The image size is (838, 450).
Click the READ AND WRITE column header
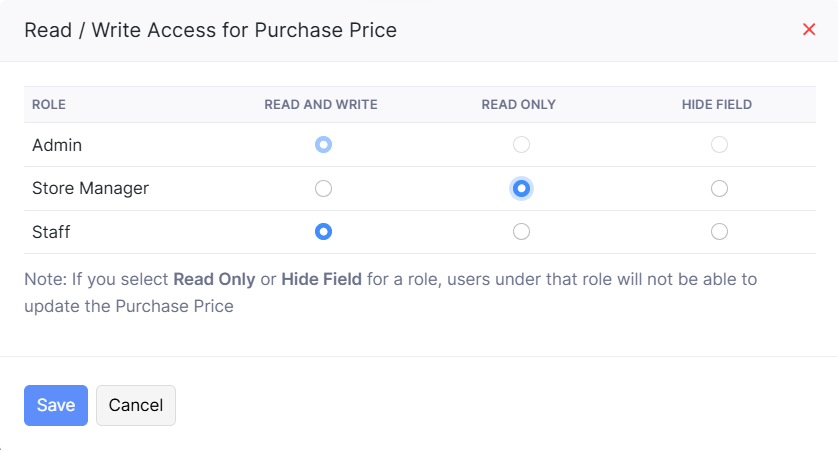pyautogui.click(x=321, y=104)
